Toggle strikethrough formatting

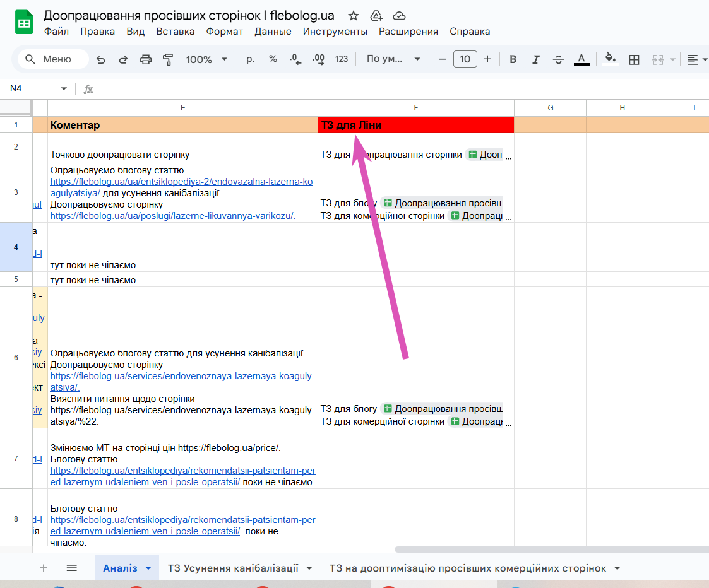pos(559,59)
